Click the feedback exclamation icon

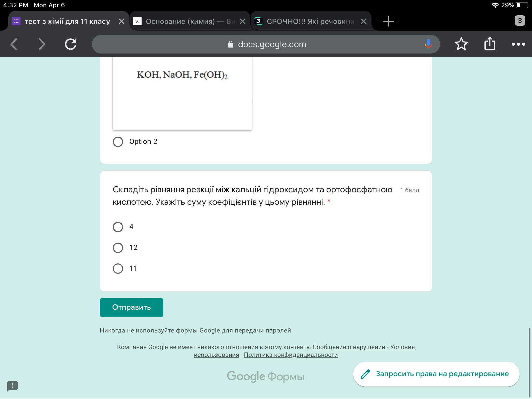point(12,386)
